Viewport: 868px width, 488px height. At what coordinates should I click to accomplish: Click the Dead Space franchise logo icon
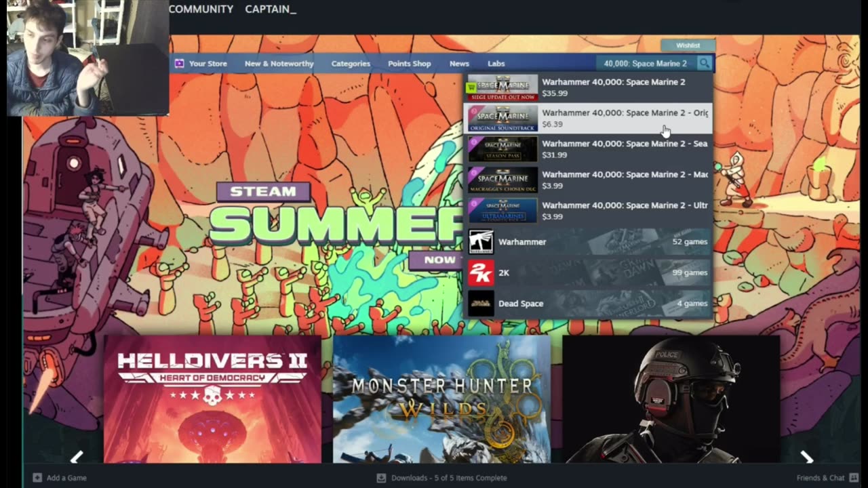(x=481, y=304)
